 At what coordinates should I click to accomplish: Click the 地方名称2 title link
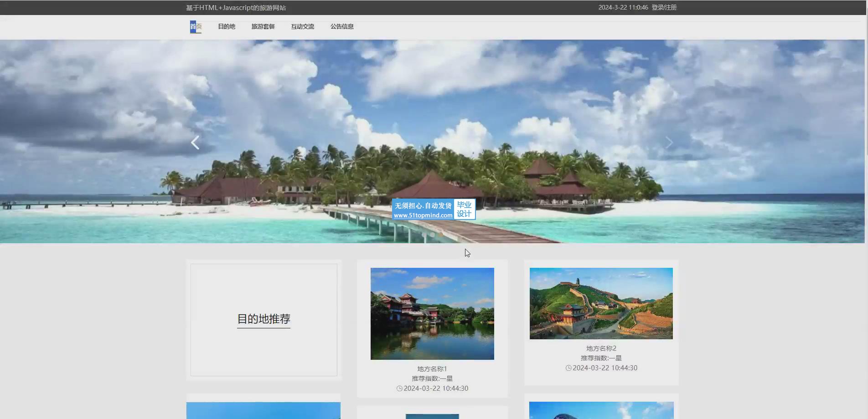pyautogui.click(x=601, y=348)
